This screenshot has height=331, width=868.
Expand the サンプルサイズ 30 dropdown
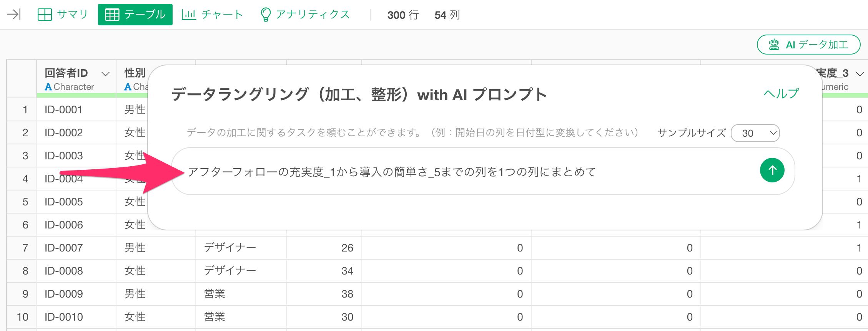coord(755,133)
